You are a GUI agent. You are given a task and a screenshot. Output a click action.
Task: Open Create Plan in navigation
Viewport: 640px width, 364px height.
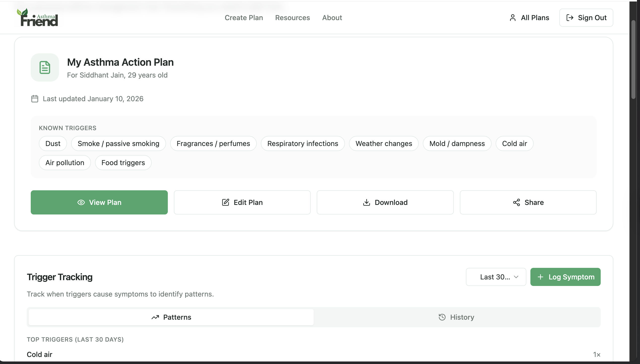click(x=244, y=18)
